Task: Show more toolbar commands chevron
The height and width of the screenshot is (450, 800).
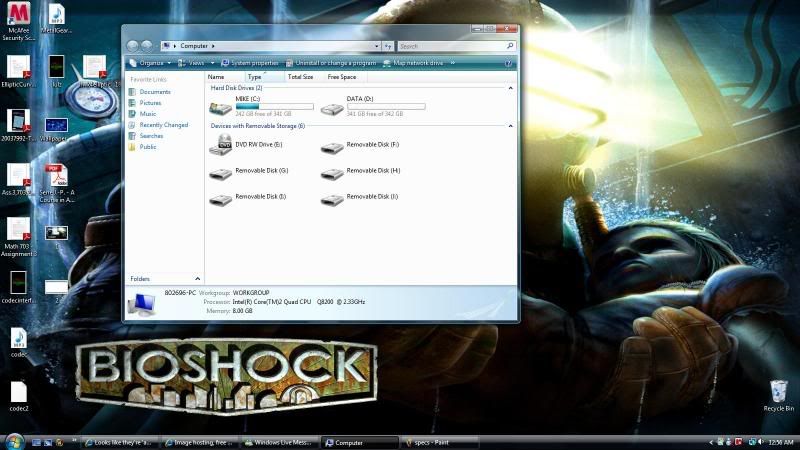Action: pyautogui.click(x=453, y=63)
